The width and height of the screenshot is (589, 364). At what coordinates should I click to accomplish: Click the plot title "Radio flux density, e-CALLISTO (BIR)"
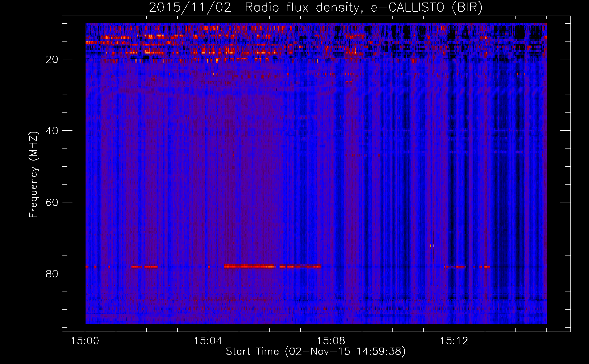363,8
